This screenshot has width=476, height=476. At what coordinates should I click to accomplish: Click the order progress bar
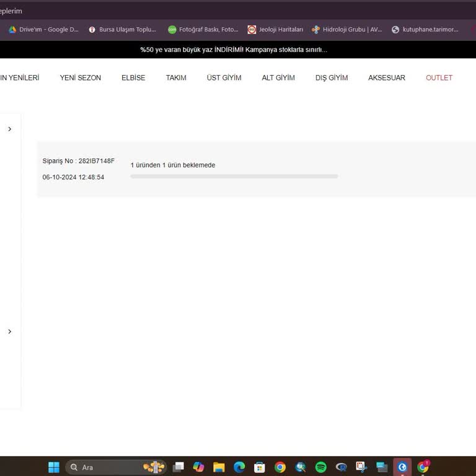[234, 177]
